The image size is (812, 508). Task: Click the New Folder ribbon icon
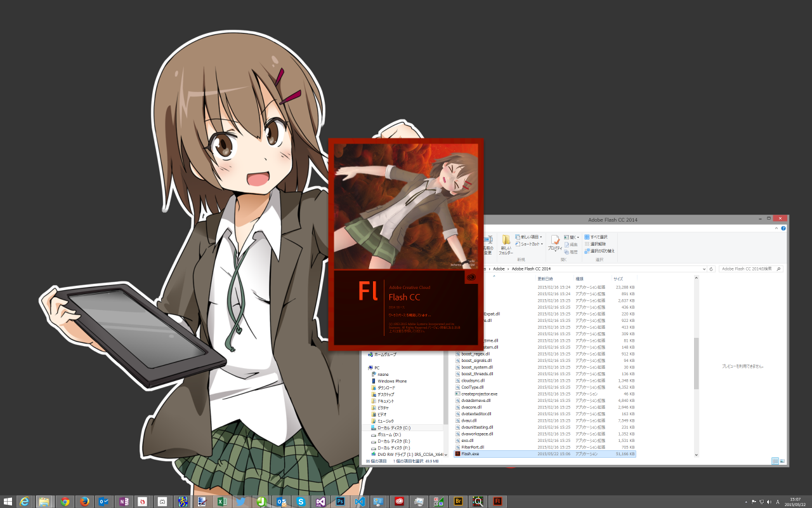point(506,243)
